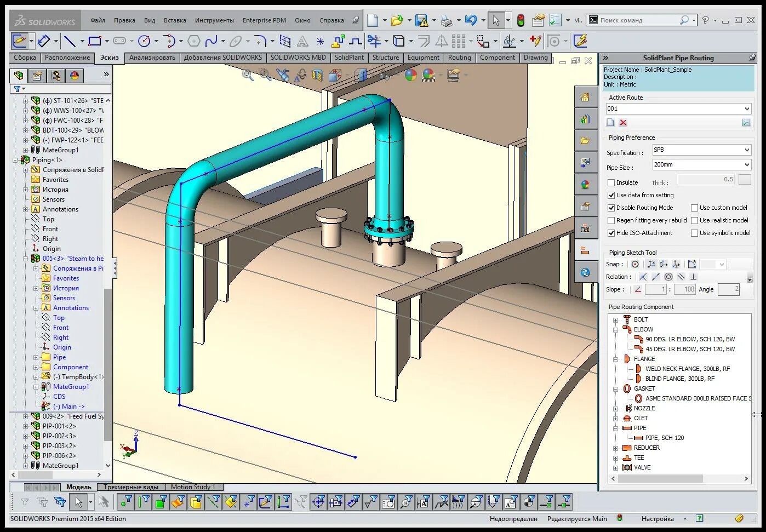The image size is (766, 532).
Task: Open the Appearances color ball in task pane
Action: [585, 185]
